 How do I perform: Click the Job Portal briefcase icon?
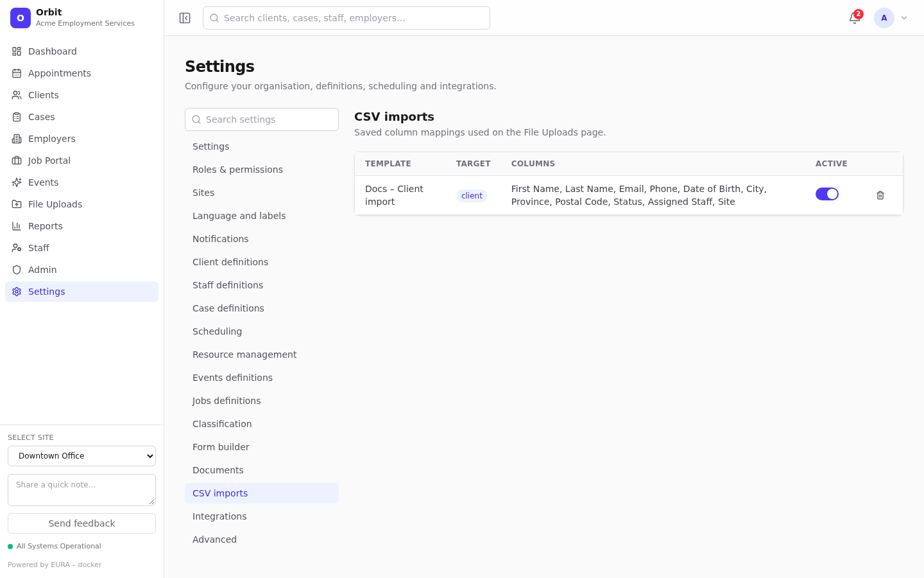(17, 161)
